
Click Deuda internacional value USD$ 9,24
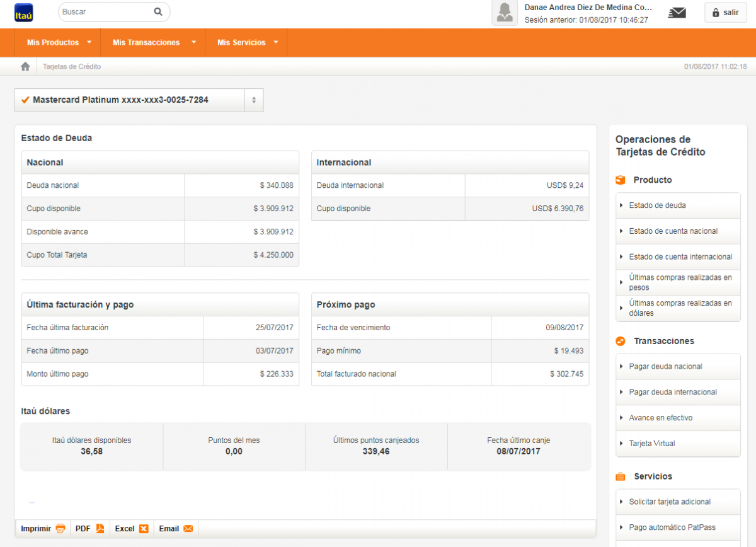pyautogui.click(x=565, y=185)
